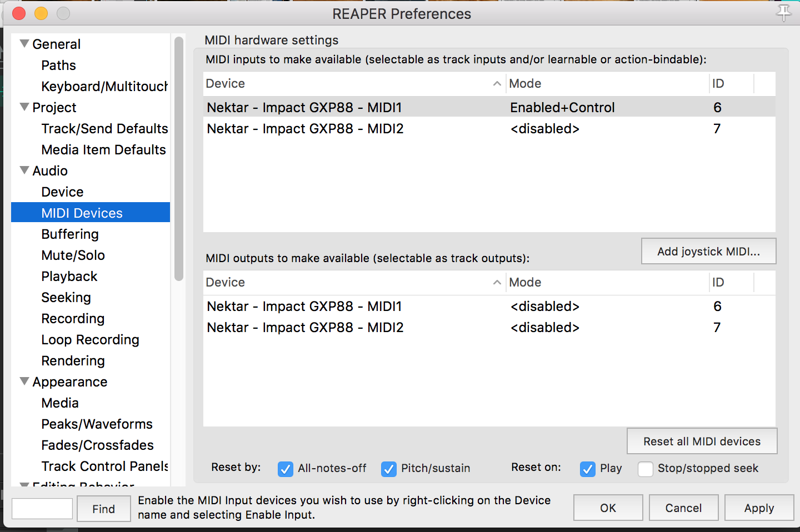This screenshot has height=532, width=800.
Task: Open the Buffering preferences page
Action: 70,234
